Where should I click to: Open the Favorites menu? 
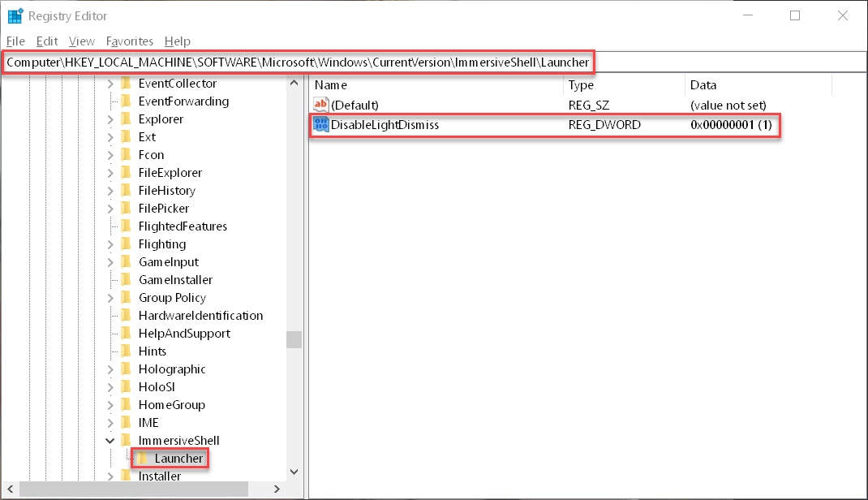click(x=130, y=41)
